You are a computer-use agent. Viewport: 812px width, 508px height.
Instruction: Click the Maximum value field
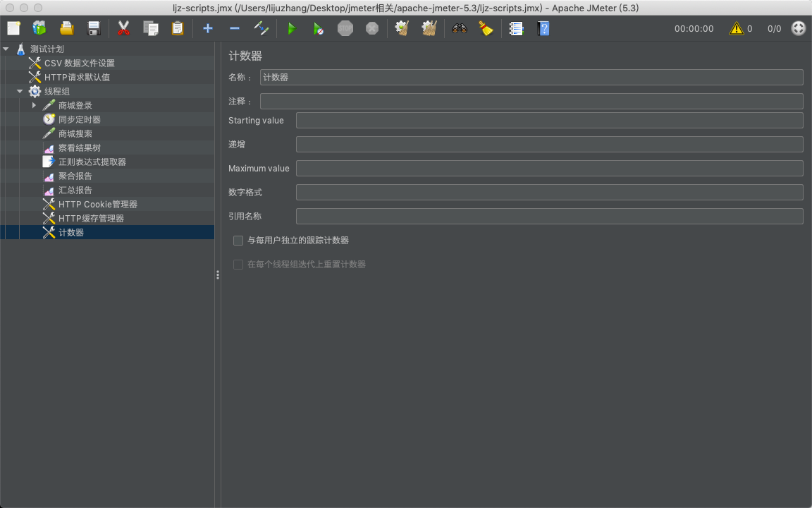click(550, 168)
